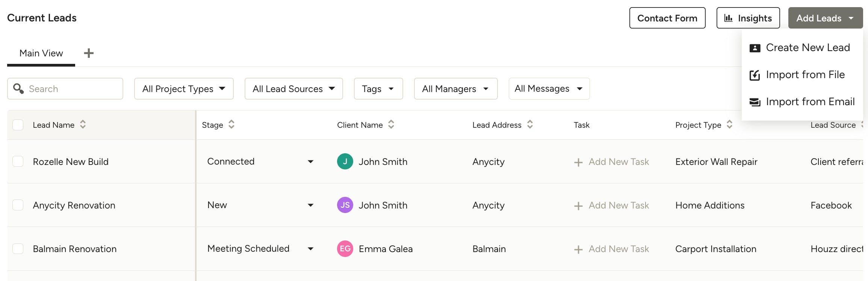Click the Task column header
Viewport: 868px width, 281px height.
point(581,125)
